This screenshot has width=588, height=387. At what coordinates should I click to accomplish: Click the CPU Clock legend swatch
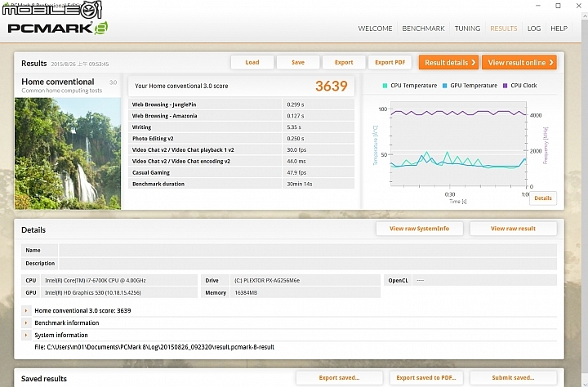coord(505,86)
